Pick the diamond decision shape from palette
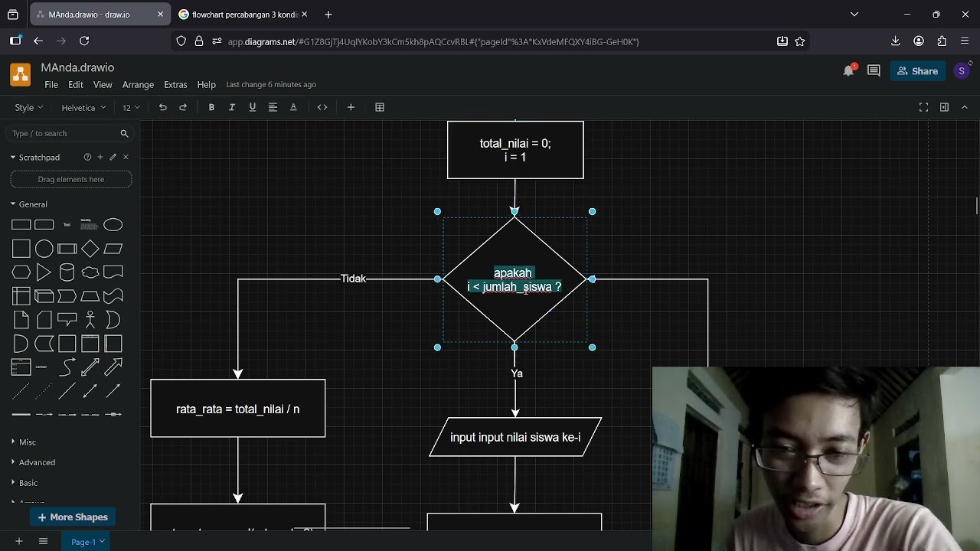Screen dimensions: 980x551 pyautogui.click(x=90, y=249)
